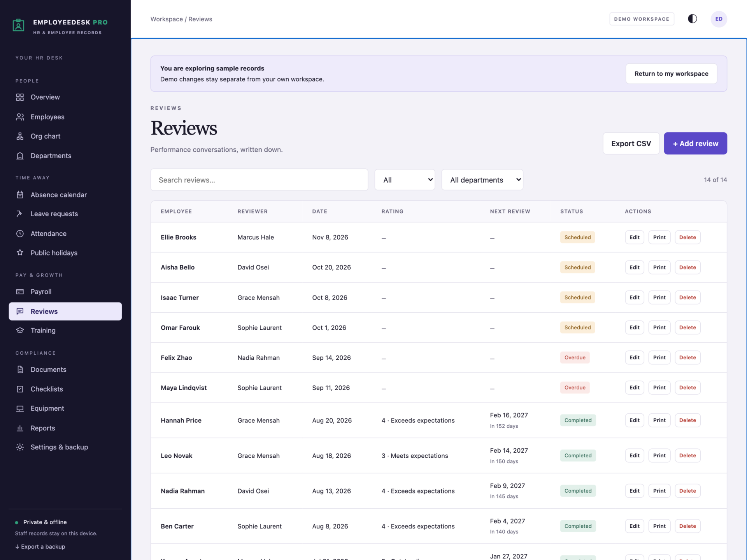Click the Reviews chat bubble icon
Image resolution: width=747 pixels, height=560 pixels.
(20, 311)
